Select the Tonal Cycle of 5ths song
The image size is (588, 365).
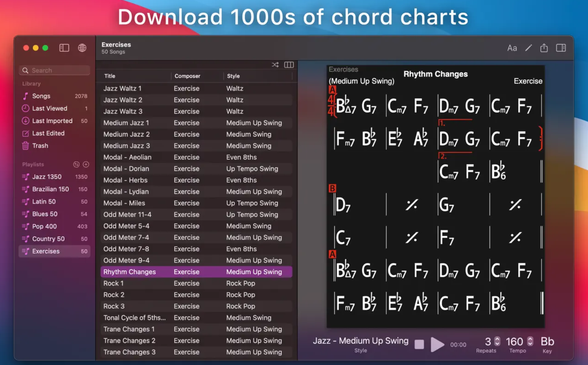pyautogui.click(x=196, y=318)
